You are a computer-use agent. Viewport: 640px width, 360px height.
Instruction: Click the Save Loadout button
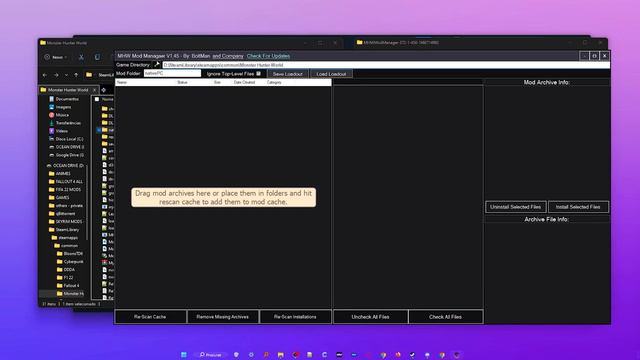pos(288,74)
